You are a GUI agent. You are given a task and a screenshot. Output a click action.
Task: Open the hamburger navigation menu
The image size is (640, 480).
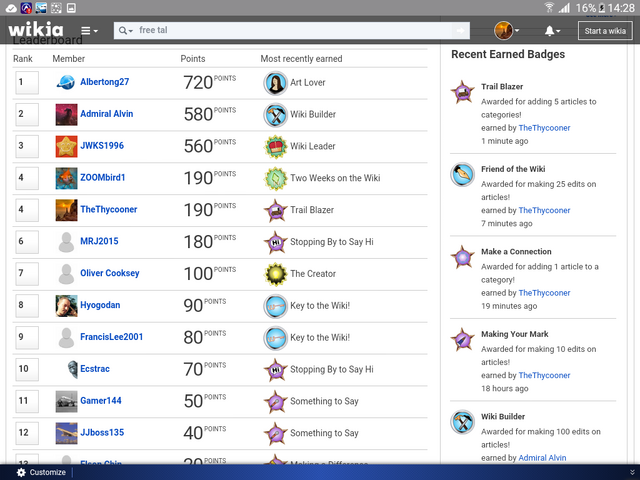click(89, 31)
